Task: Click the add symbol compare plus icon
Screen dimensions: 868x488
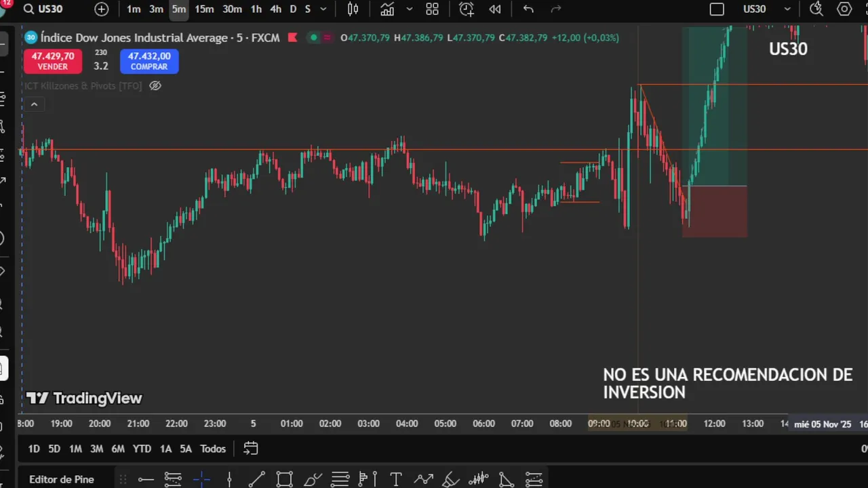Action: [101, 9]
